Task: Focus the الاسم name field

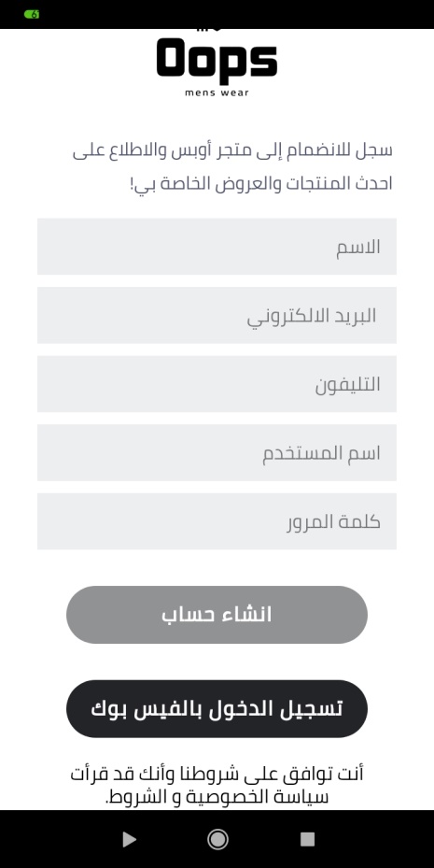Action: (x=217, y=247)
